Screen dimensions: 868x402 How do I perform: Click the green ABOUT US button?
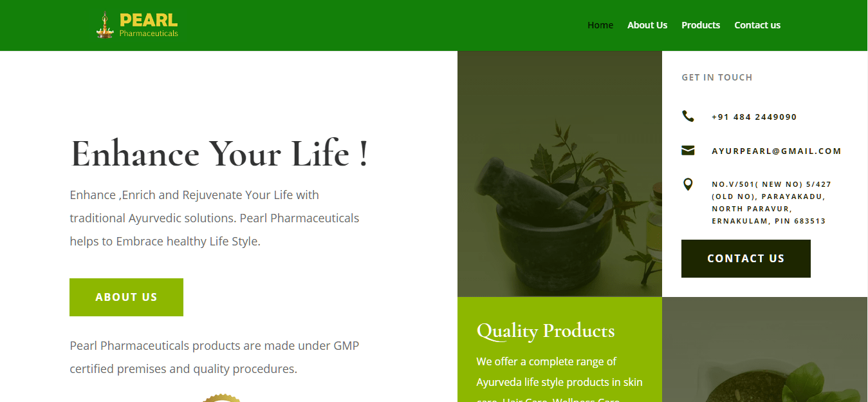tap(126, 297)
